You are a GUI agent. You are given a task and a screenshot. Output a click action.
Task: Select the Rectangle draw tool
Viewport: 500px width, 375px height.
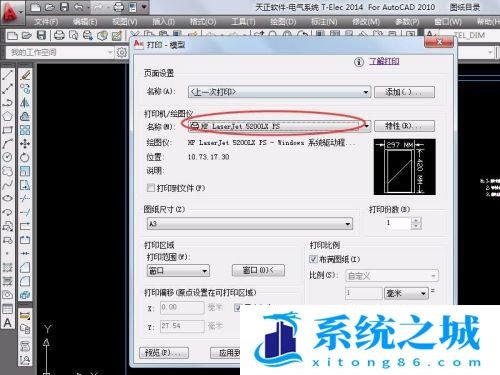(8, 130)
